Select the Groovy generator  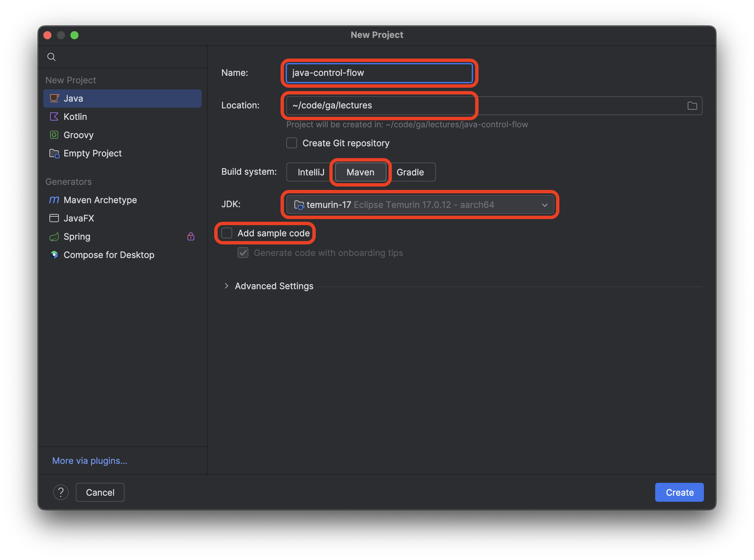coord(78,134)
